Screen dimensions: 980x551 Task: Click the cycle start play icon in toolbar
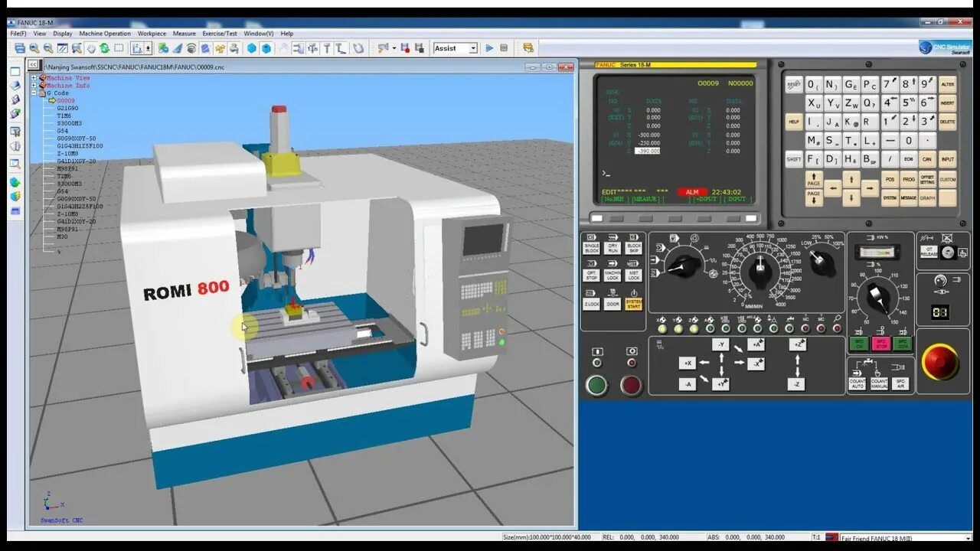click(489, 48)
